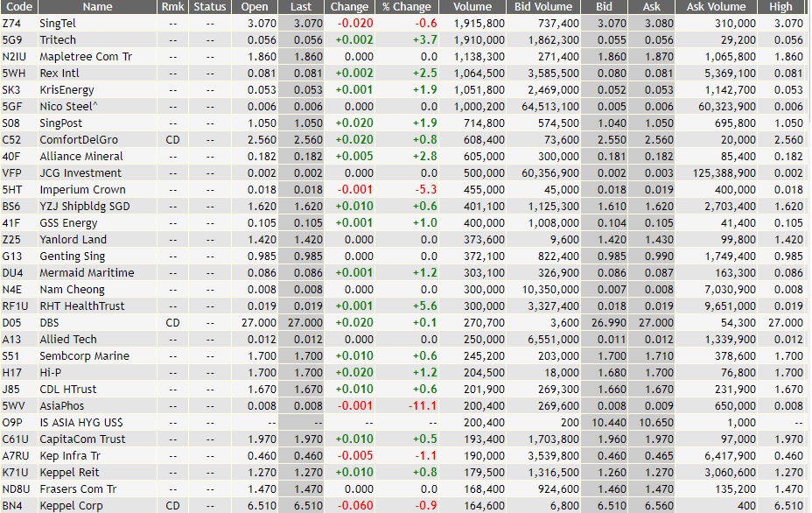Image resolution: width=812 pixels, height=513 pixels.
Task: Click stock code N2IU
Action: [x=13, y=57]
